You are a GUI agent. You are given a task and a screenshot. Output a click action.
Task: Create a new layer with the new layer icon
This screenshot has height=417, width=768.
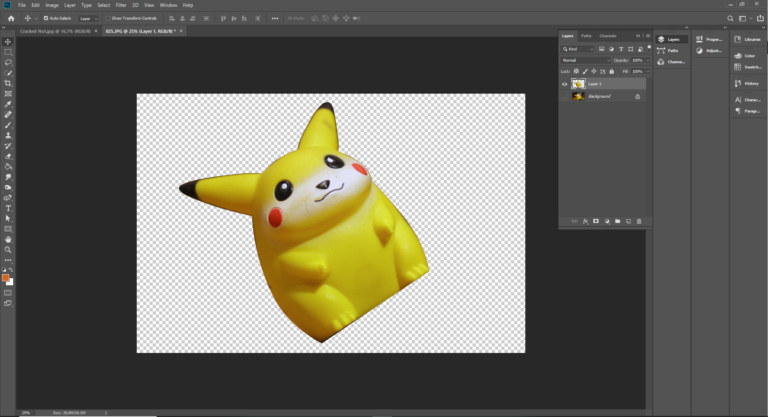(x=628, y=221)
